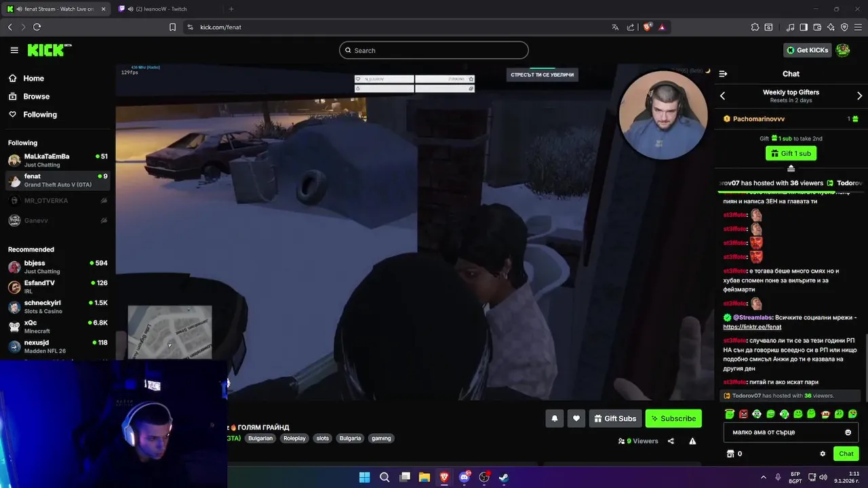
Task: Send message with Chat button
Action: pos(846,454)
